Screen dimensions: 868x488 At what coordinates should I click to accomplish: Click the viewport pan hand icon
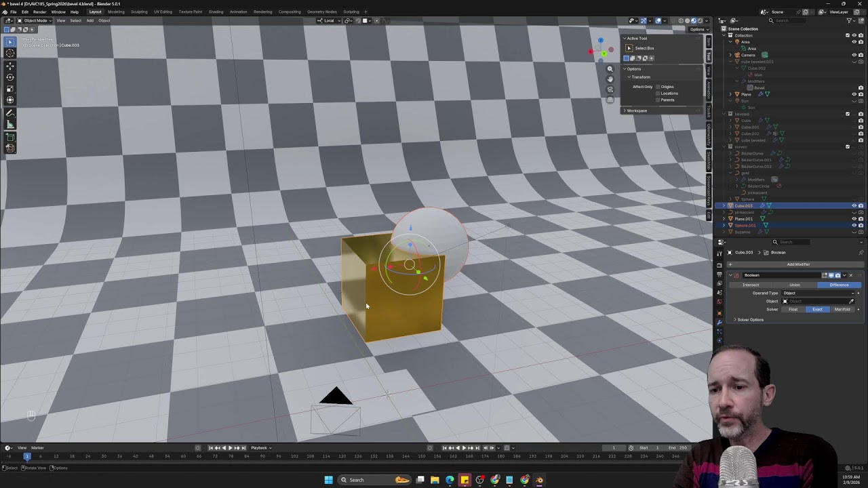[x=610, y=79]
